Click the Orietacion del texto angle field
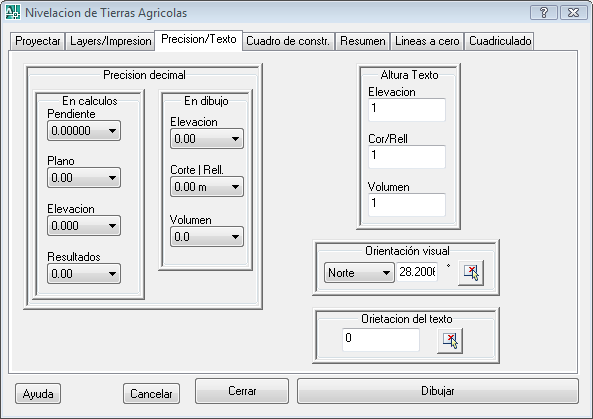This screenshot has width=593, height=419. pos(381,340)
